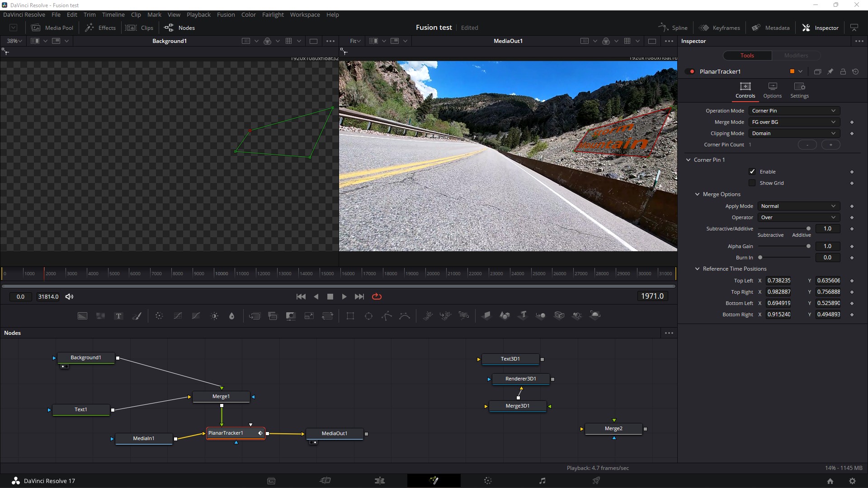Add a Background tool from toolbar
This screenshot has width=868, height=488.
pos(82,316)
